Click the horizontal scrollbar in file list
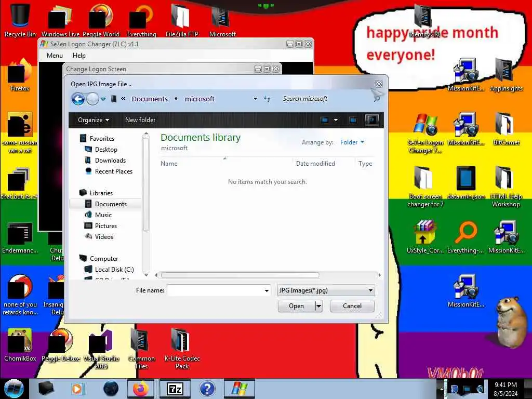532x399 pixels. pos(240,275)
